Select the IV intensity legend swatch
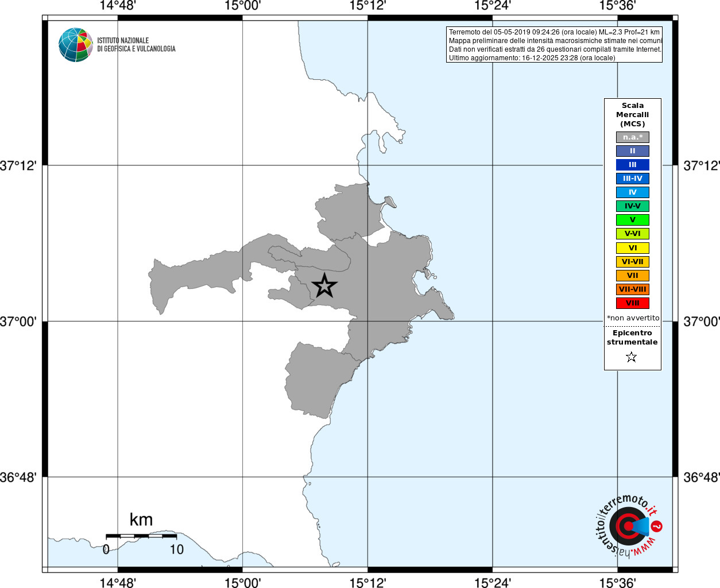This screenshot has width=720, height=588. (633, 192)
